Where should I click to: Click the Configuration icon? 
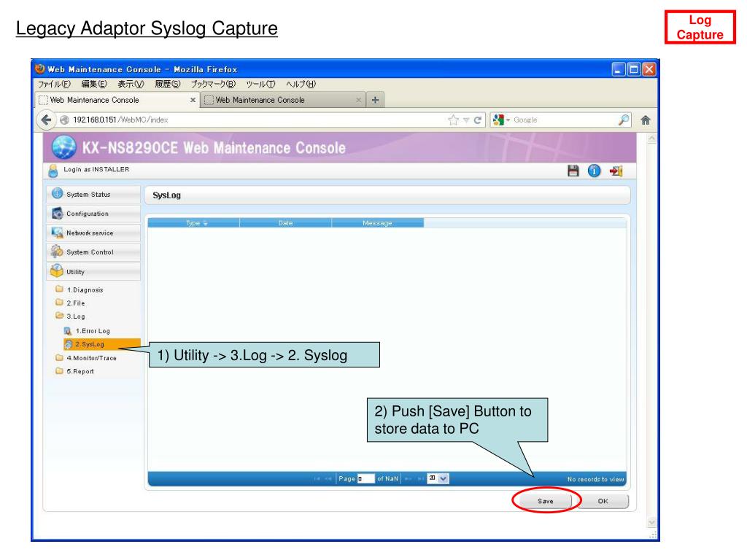57,214
